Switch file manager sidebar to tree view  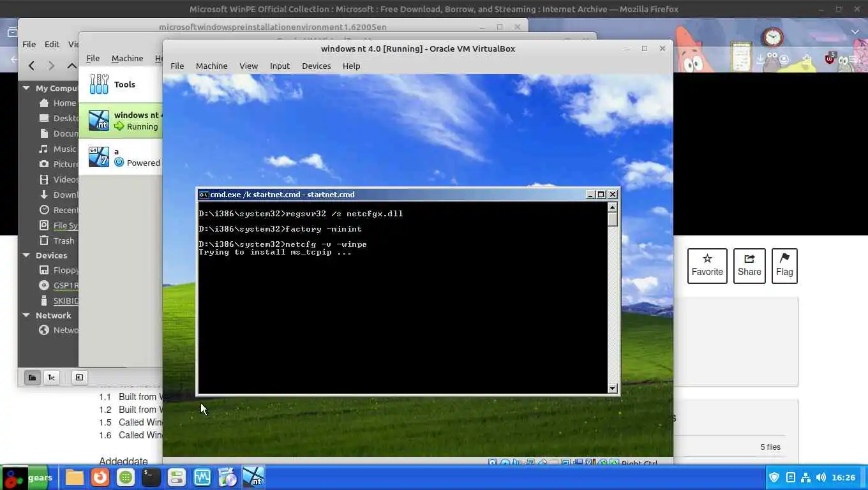tap(52, 377)
